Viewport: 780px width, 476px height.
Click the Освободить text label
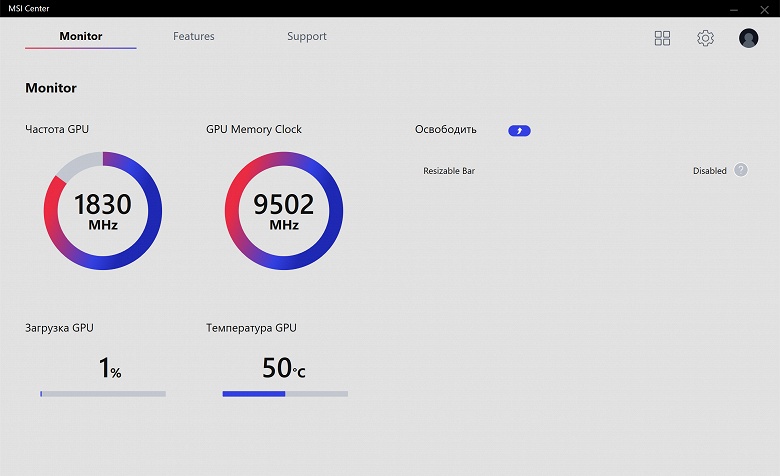tap(446, 129)
